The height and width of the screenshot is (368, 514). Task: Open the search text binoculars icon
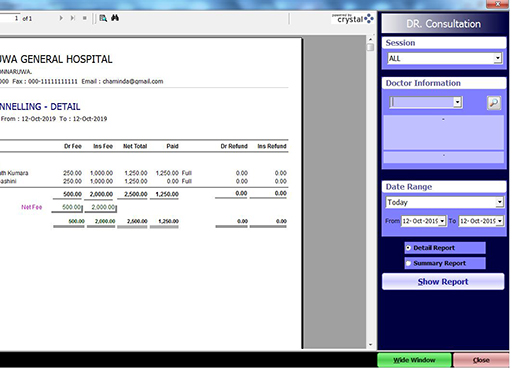115,18
